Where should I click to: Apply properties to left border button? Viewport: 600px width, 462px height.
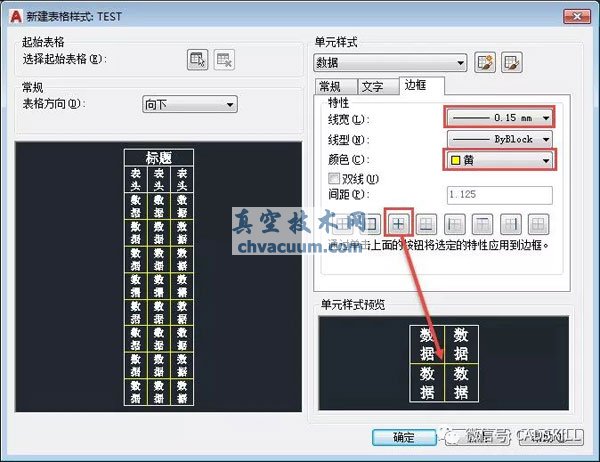pos(455,224)
